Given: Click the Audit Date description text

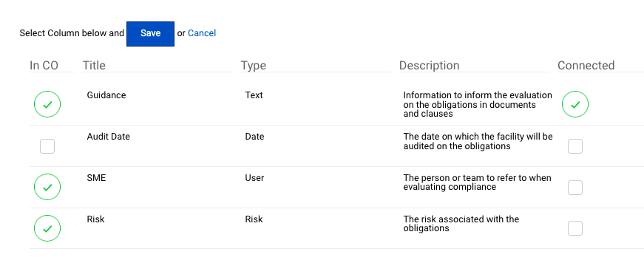Looking at the screenshot, I should pos(478,141).
